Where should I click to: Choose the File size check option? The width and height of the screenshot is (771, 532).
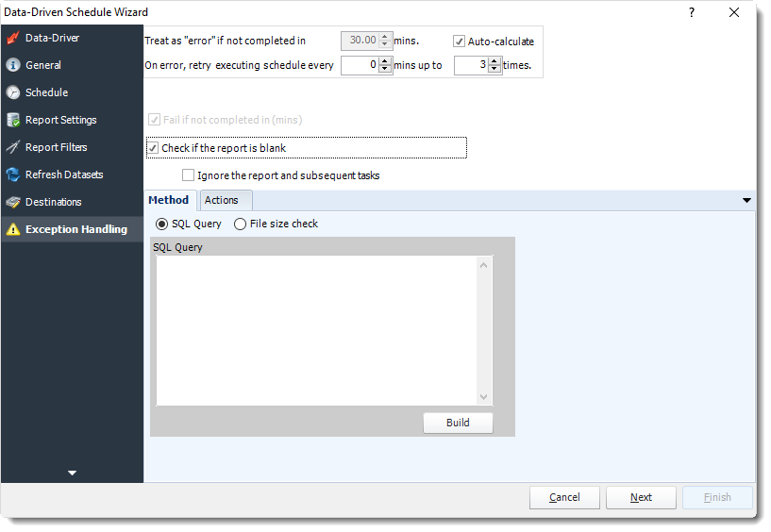(240, 224)
